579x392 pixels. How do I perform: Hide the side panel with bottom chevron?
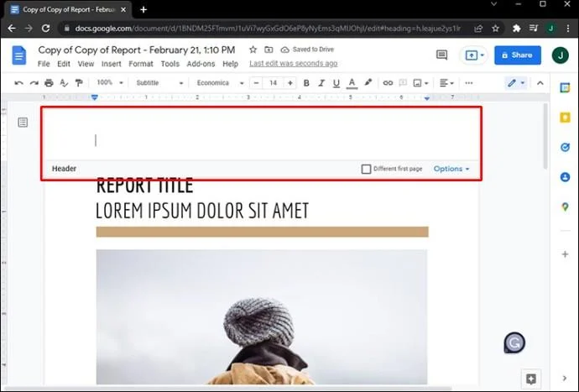tap(565, 379)
